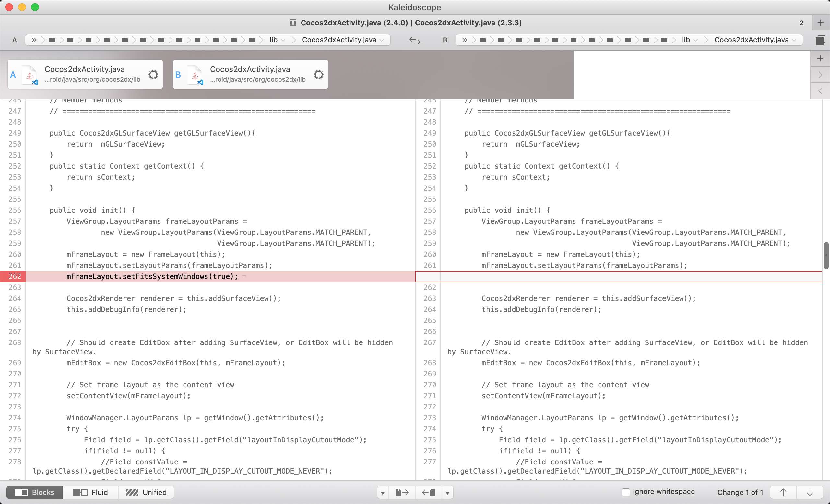Screen dimensions: 830x504
Task: Enable Ignore whitespace checkbox
Action: point(626,492)
